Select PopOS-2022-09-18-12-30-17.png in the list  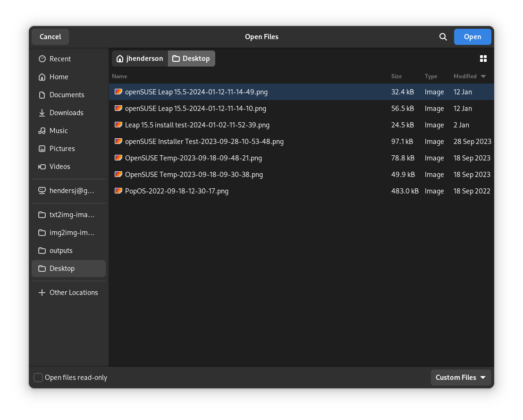176,191
